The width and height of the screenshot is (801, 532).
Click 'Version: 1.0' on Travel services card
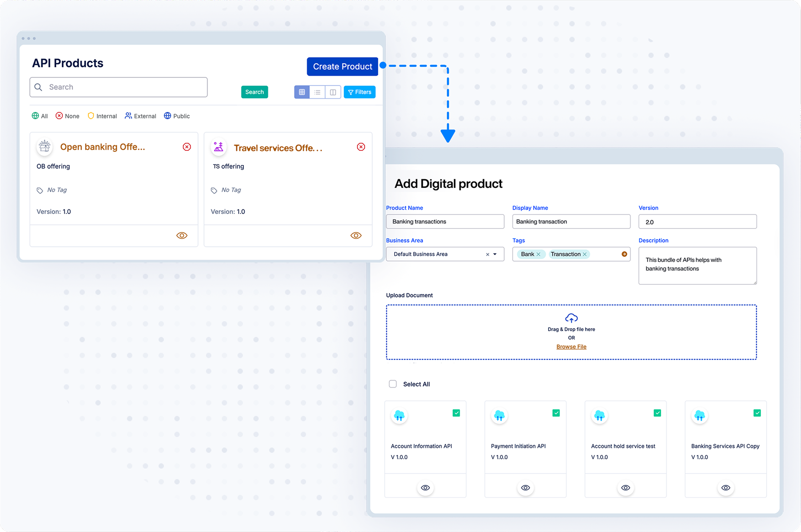pos(228,212)
